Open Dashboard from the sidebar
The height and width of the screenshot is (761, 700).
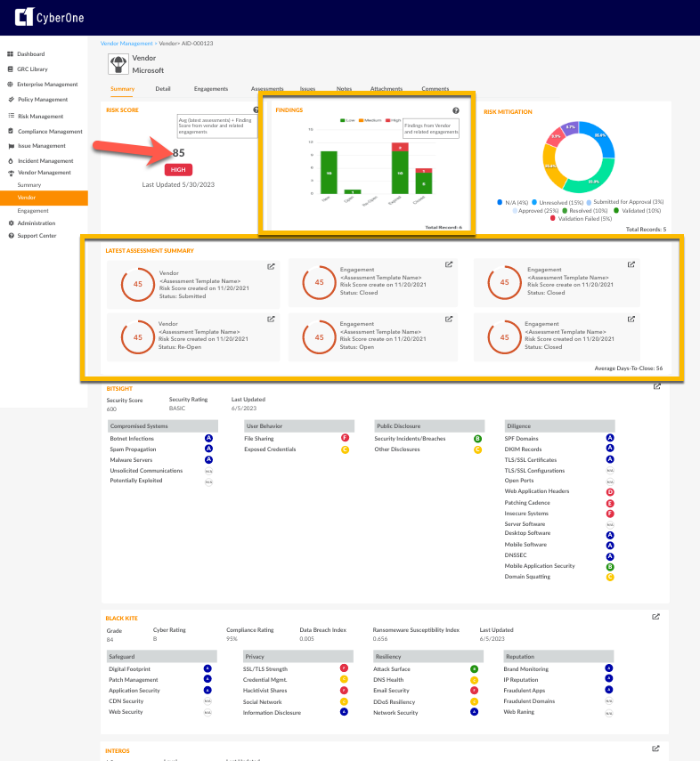coord(30,54)
